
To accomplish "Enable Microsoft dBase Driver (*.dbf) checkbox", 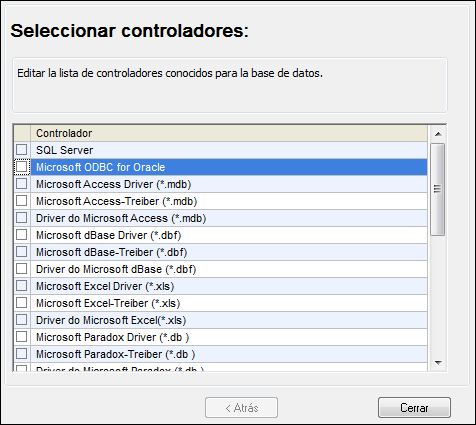I will pos(22,235).
